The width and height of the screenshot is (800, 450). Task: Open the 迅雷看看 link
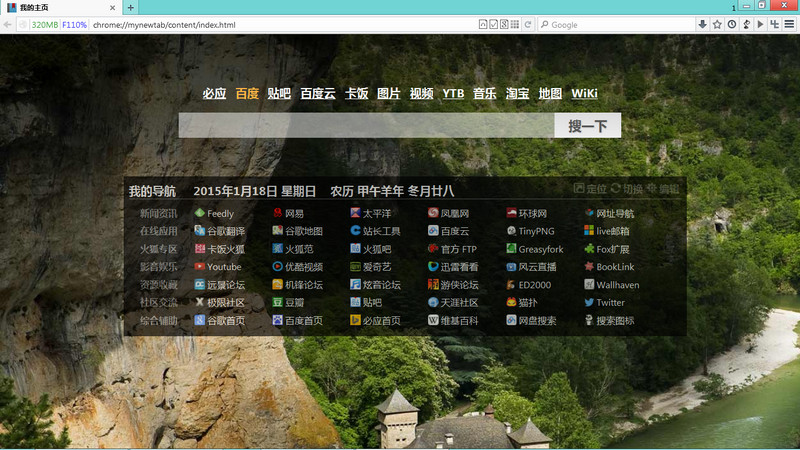[453, 267]
